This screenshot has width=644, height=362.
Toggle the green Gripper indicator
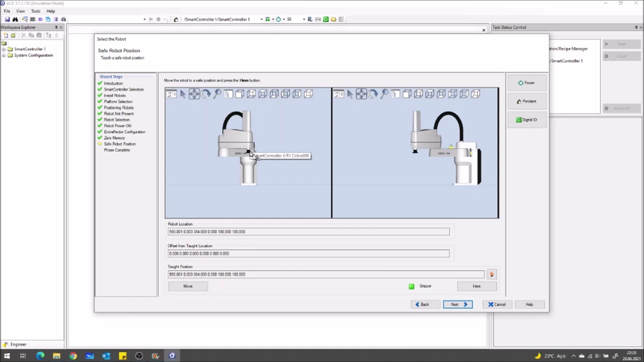(412, 286)
